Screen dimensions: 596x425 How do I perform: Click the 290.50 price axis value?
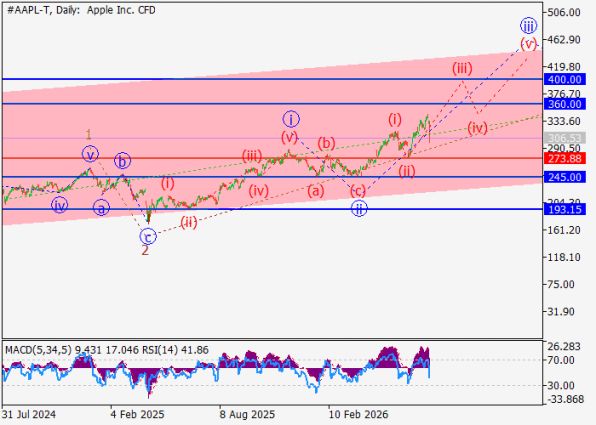564,148
